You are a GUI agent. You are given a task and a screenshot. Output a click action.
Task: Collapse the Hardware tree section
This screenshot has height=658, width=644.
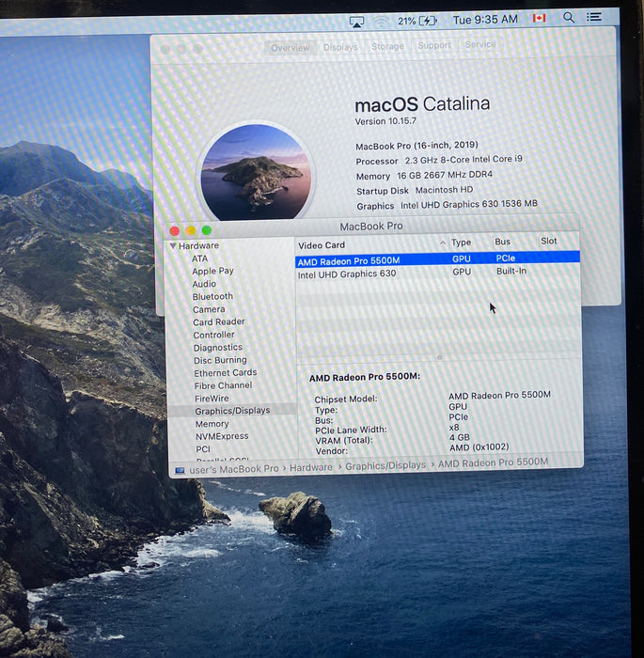173,245
